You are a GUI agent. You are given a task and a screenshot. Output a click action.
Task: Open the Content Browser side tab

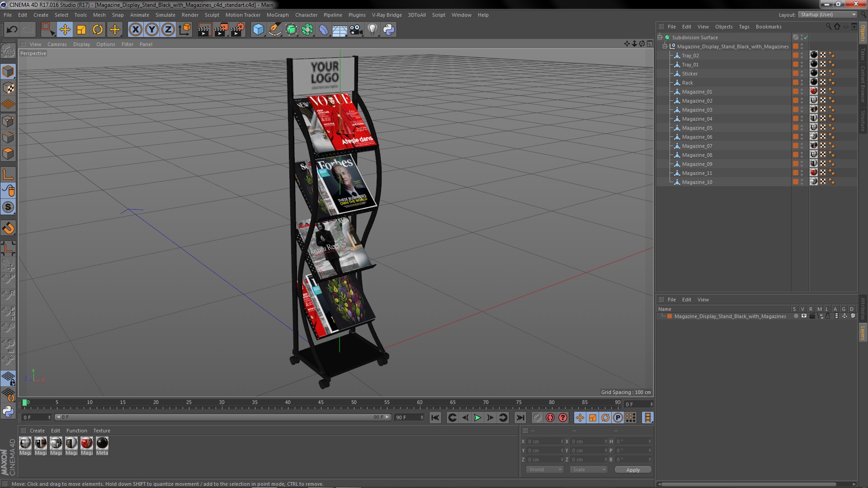point(863,84)
